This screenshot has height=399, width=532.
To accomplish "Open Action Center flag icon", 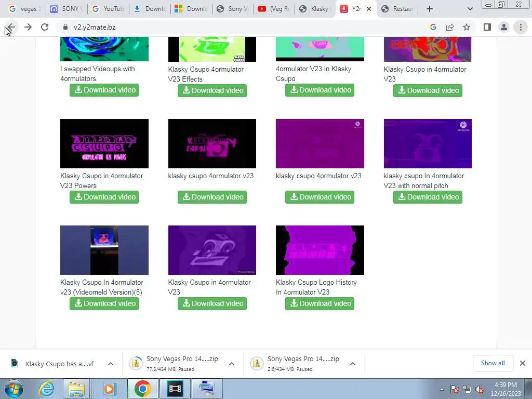I will 455,390.
